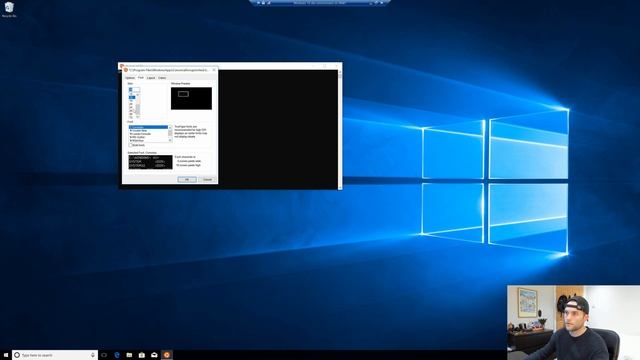Open Task View from taskbar
The width and height of the screenshot is (640, 360).
(x=104, y=355)
